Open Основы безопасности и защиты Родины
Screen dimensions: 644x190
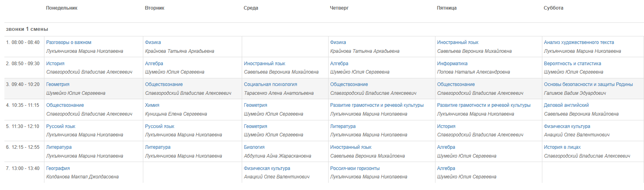point(588,84)
